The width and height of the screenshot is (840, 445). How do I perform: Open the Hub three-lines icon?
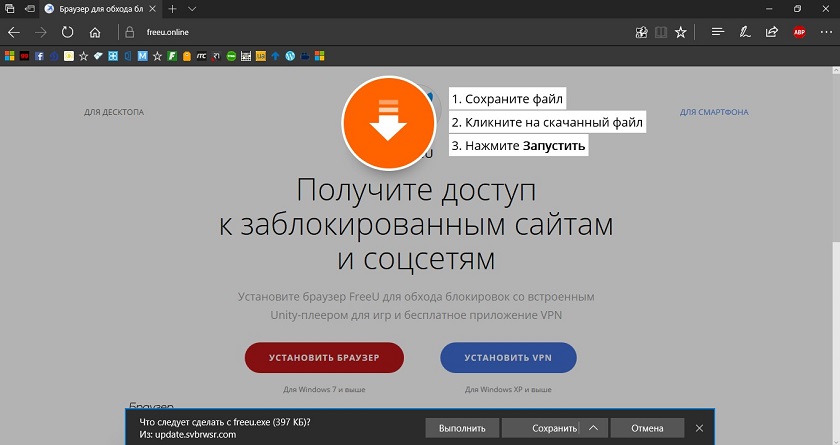click(718, 32)
